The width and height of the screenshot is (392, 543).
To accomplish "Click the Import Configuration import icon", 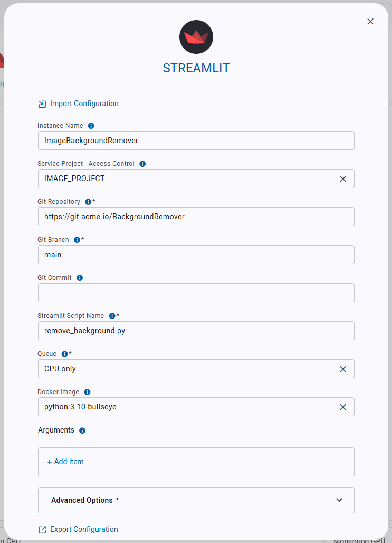I will (42, 104).
